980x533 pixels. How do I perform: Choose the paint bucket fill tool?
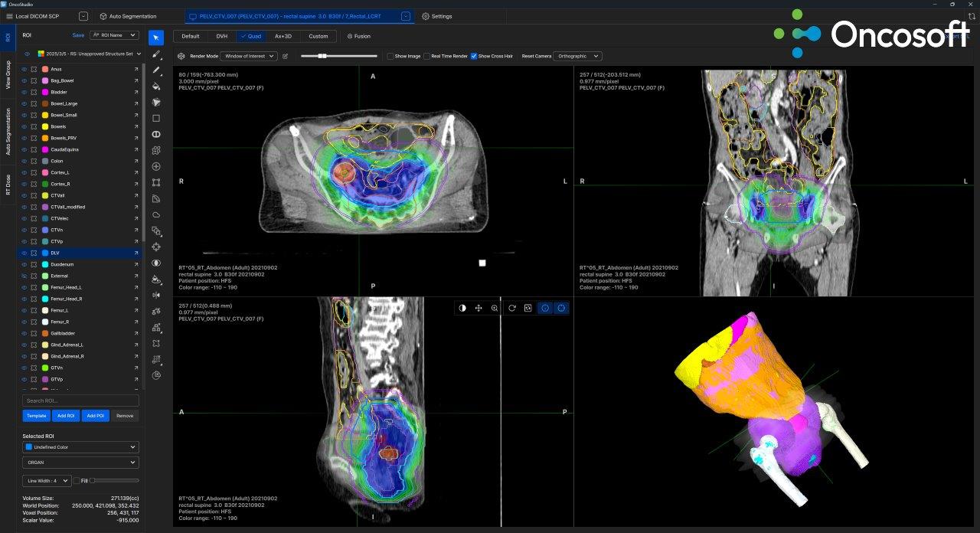point(156,86)
